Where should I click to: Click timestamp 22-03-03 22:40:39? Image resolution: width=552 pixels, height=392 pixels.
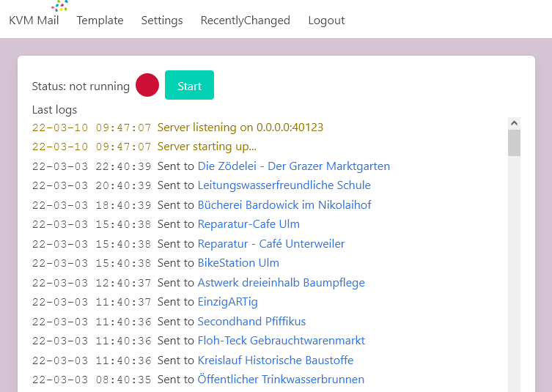(92, 166)
